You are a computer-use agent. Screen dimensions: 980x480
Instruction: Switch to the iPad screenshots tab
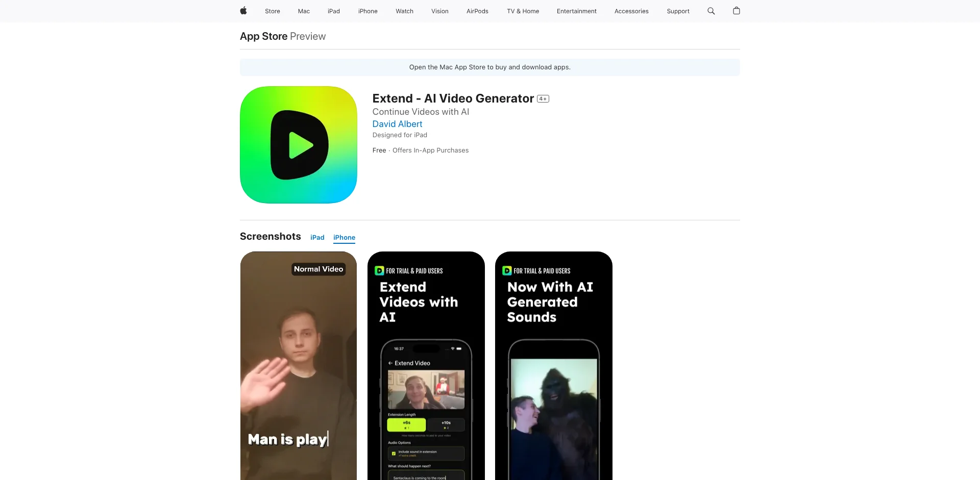317,238
